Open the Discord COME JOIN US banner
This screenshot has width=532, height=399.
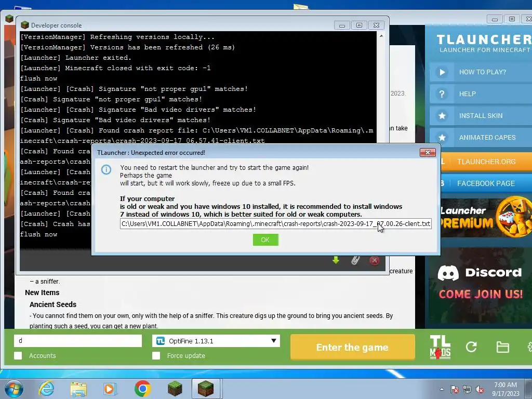480,285
